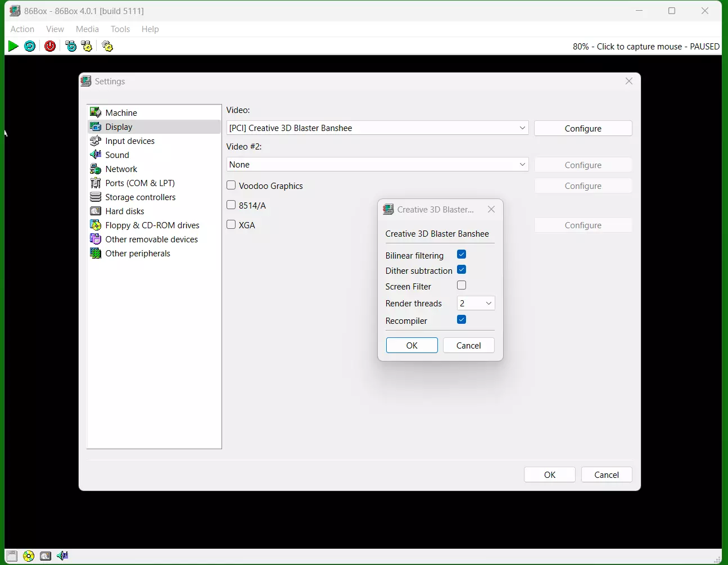Click the floppy drive status bar icon
The image size is (728, 565).
(12, 556)
